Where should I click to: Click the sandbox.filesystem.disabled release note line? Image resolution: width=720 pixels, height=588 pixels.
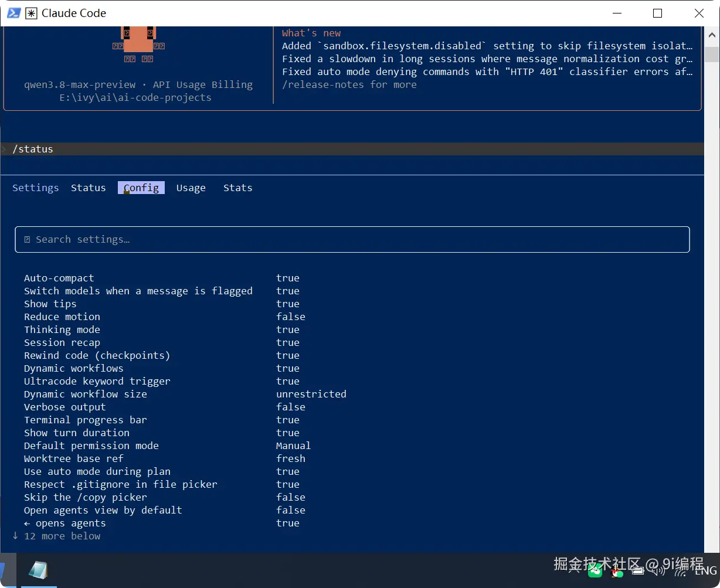(487, 46)
